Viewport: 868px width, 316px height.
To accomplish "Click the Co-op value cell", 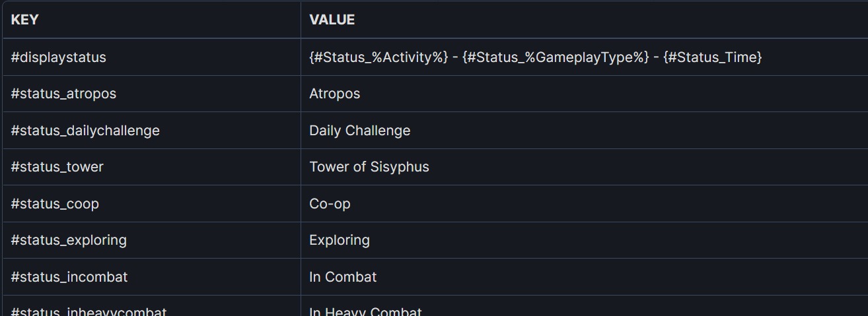I will [x=330, y=204].
